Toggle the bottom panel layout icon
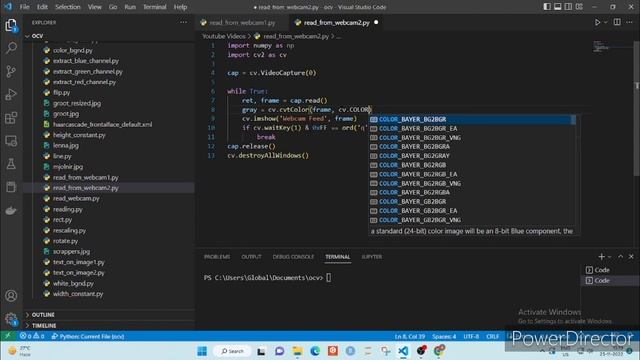The height and width of the screenshot is (360, 640). point(558,7)
